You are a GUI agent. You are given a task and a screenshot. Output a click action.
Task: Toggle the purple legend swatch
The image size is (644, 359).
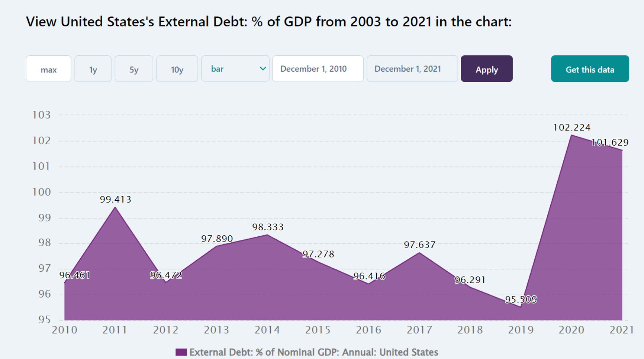coord(181,352)
